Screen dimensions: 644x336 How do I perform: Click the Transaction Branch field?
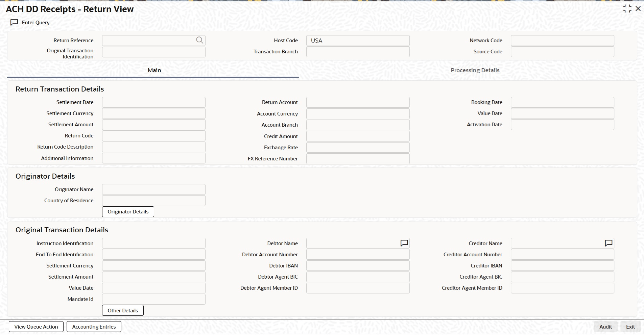click(x=358, y=52)
